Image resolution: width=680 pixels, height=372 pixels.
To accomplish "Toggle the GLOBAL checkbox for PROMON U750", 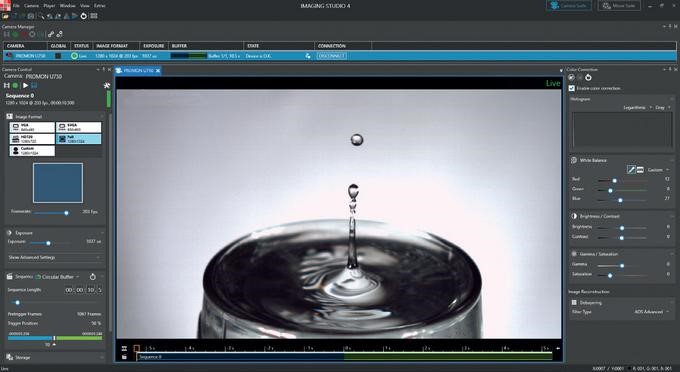I will click(58, 56).
